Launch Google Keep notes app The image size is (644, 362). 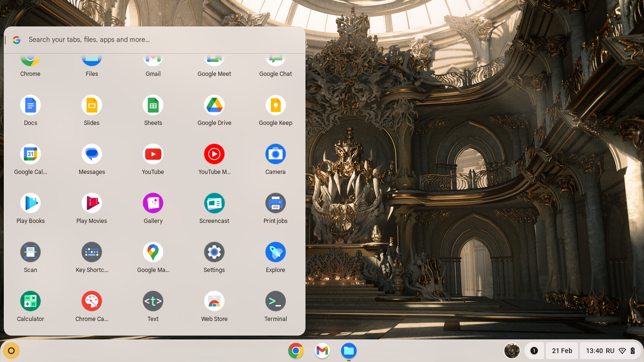coord(276,105)
